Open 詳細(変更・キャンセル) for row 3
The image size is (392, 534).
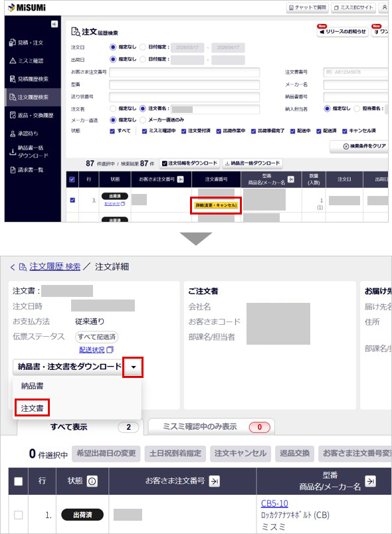coord(216,205)
